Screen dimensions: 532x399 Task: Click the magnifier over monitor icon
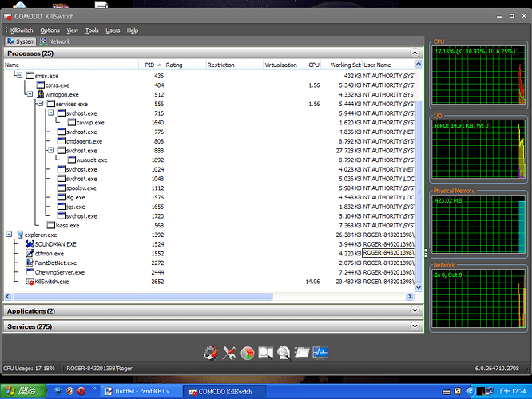(265, 353)
